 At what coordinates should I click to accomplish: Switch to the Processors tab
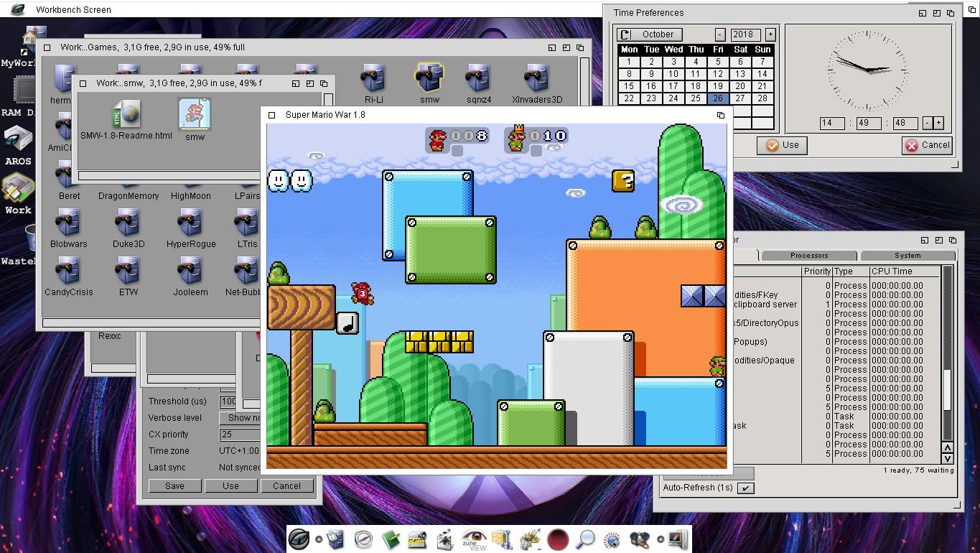click(x=809, y=256)
